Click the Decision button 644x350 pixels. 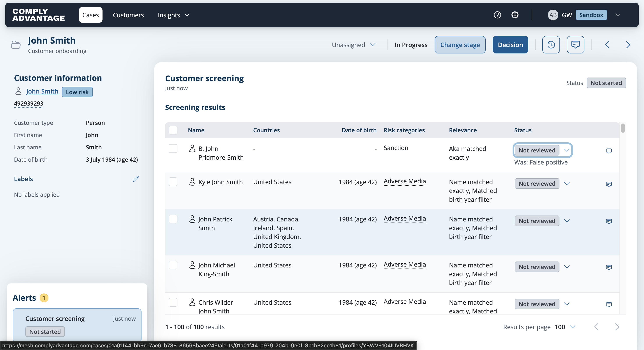(510, 45)
